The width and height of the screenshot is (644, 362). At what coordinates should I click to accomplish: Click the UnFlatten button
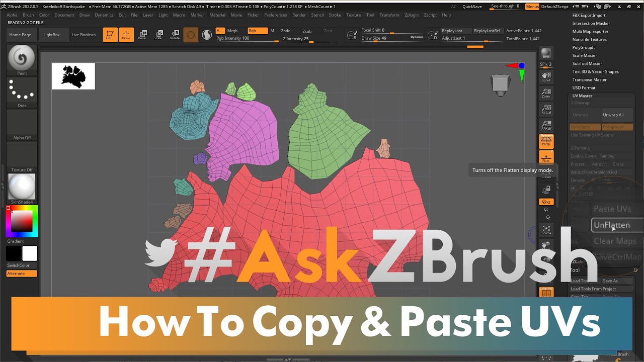click(x=617, y=225)
